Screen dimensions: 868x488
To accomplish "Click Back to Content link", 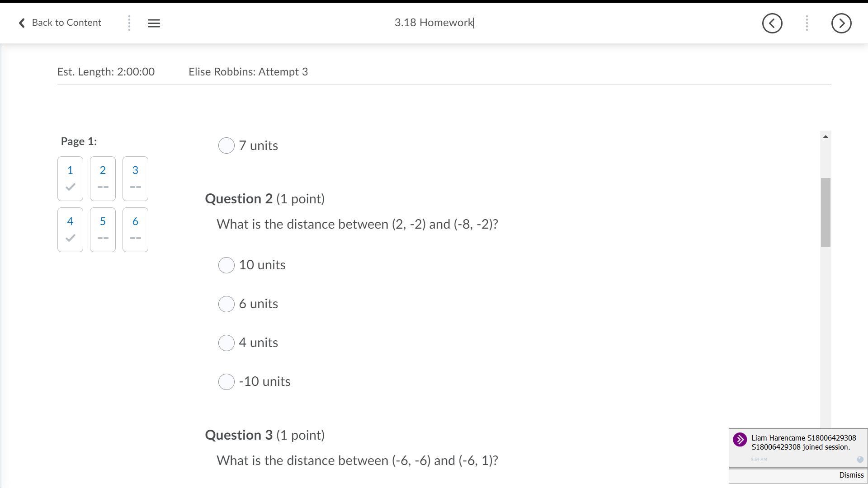I will [x=66, y=23].
